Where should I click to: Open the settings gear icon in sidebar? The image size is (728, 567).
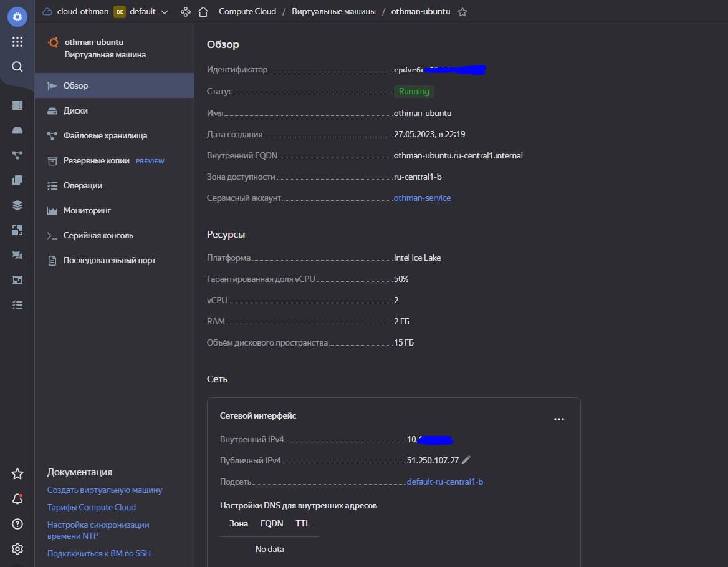(17, 549)
